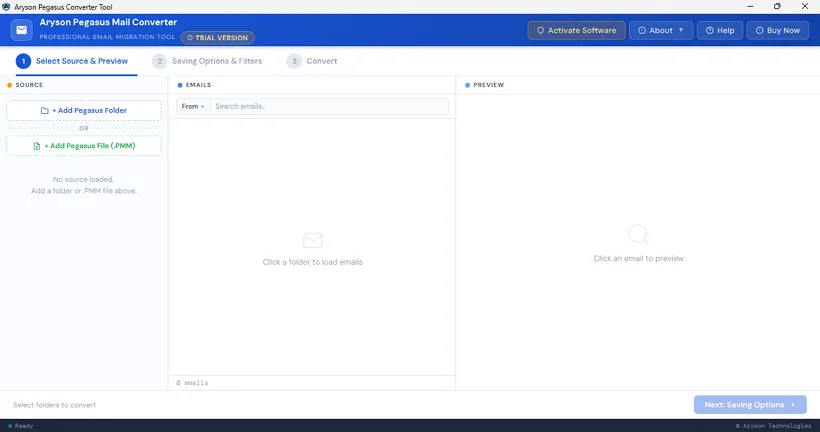
Task: Click the 'Ready' status bar text
Action: (24, 426)
